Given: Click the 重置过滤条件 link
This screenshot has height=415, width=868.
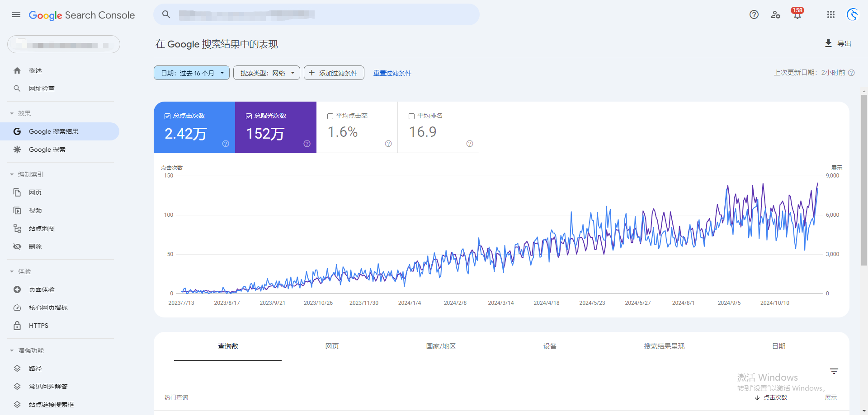Looking at the screenshot, I should [392, 73].
